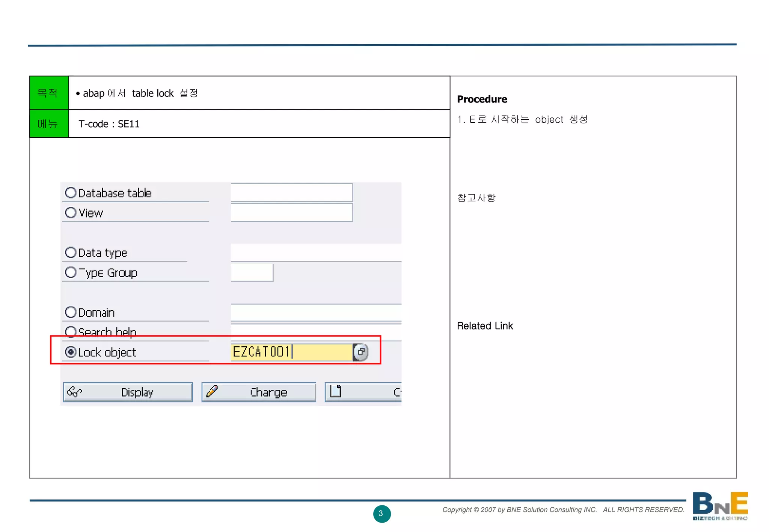The width and height of the screenshot is (769, 532).
Task: Click the Lock object field containing EZCAT001
Action: (291, 352)
